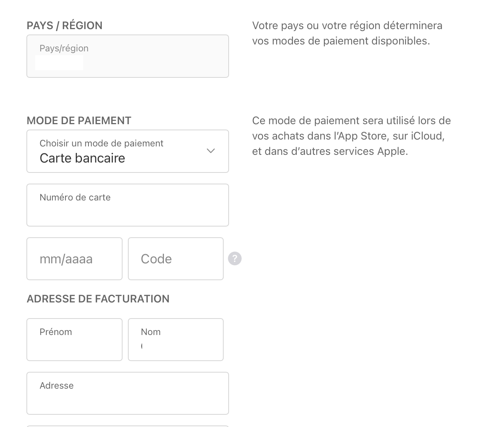Open the "Choisir un mode de paiement" dropdown
The image size is (504, 427).
pos(128,151)
